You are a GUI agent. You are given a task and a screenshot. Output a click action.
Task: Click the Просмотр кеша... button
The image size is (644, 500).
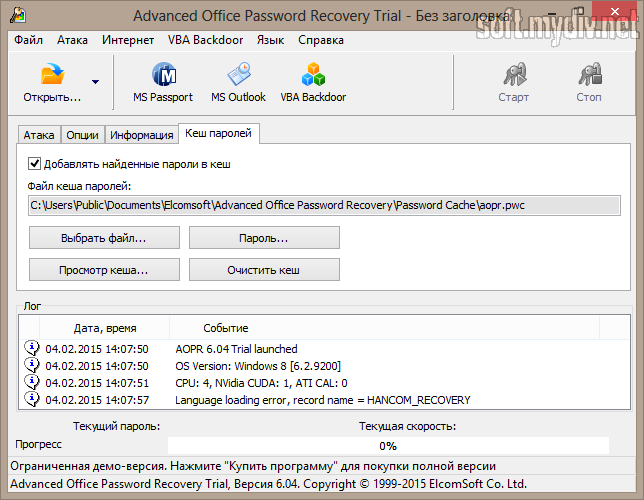click(x=104, y=270)
